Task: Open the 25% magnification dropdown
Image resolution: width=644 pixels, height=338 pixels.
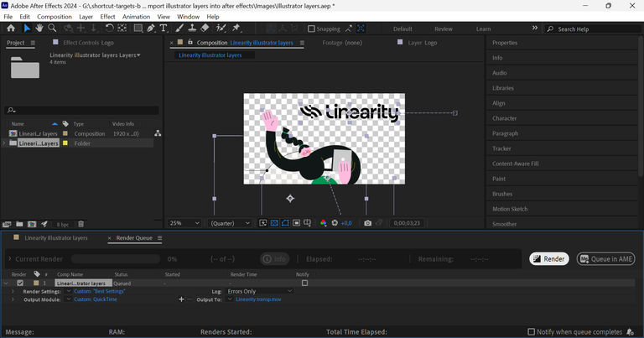Action: click(x=184, y=223)
